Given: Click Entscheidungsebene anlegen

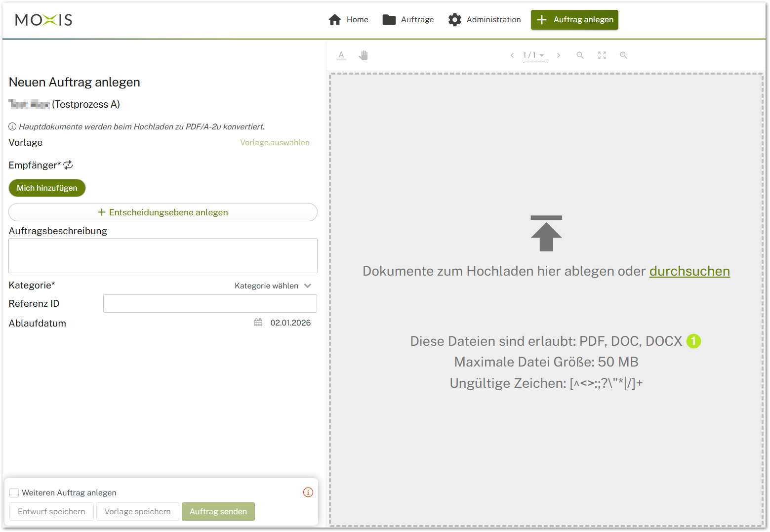Looking at the screenshot, I should coord(163,212).
